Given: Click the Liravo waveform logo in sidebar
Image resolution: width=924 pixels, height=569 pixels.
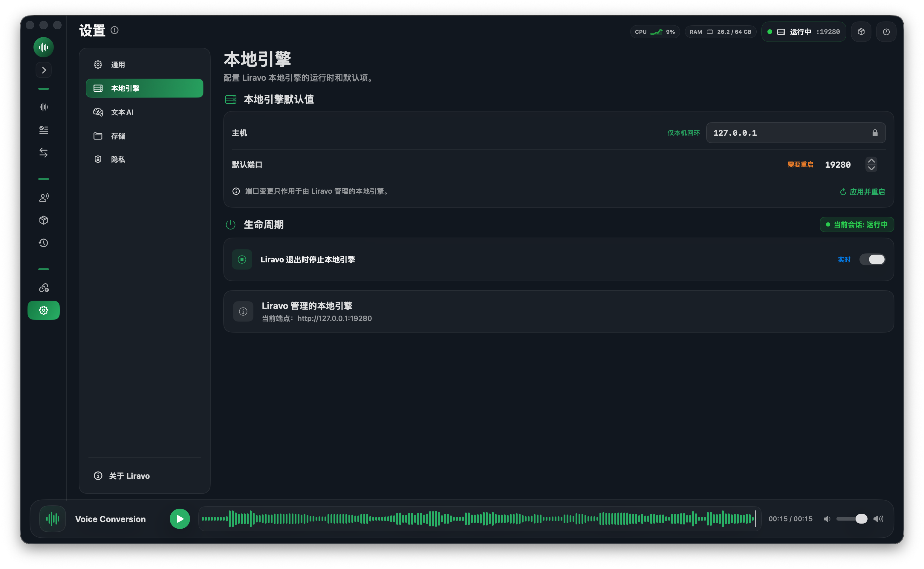Looking at the screenshot, I should point(44,48).
